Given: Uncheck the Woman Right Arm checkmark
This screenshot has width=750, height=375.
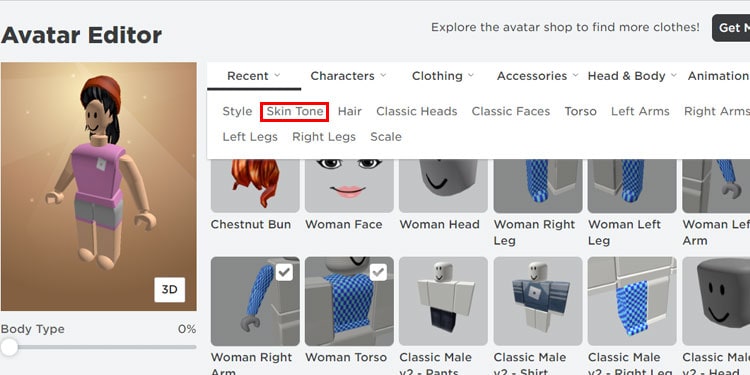Looking at the screenshot, I should (284, 272).
